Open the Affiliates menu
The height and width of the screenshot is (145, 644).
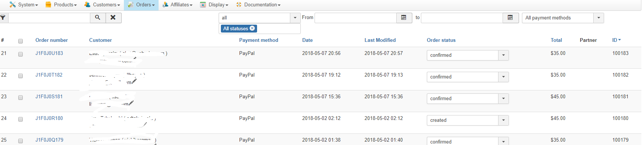click(x=177, y=5)
